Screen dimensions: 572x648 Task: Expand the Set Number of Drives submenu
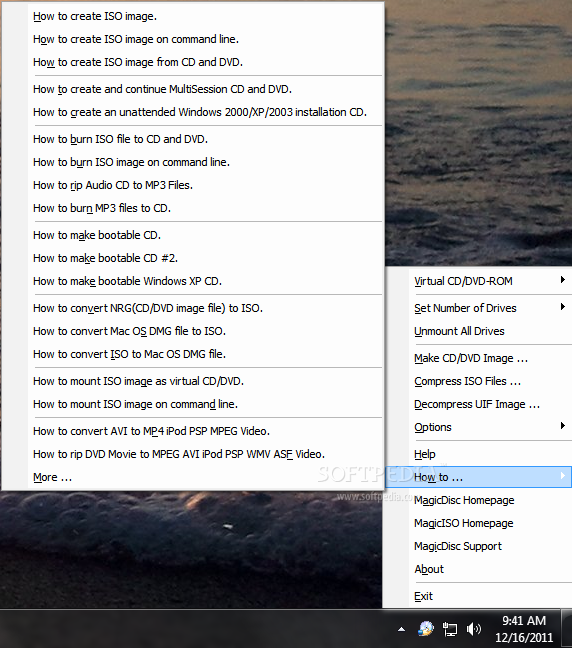tap(479, 308)
